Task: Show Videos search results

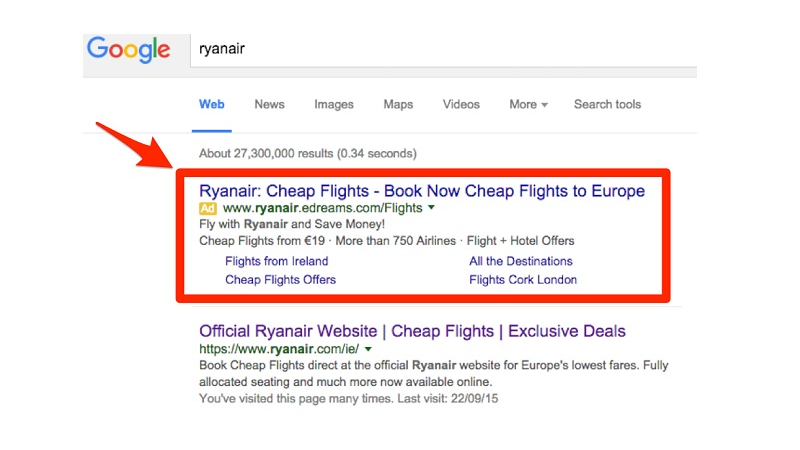Action: 461,104
